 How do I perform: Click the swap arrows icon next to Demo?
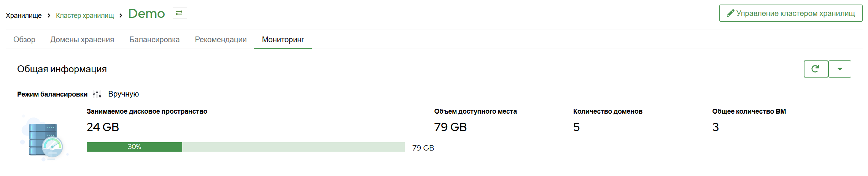pyautogui.click(x=180, y=13)
